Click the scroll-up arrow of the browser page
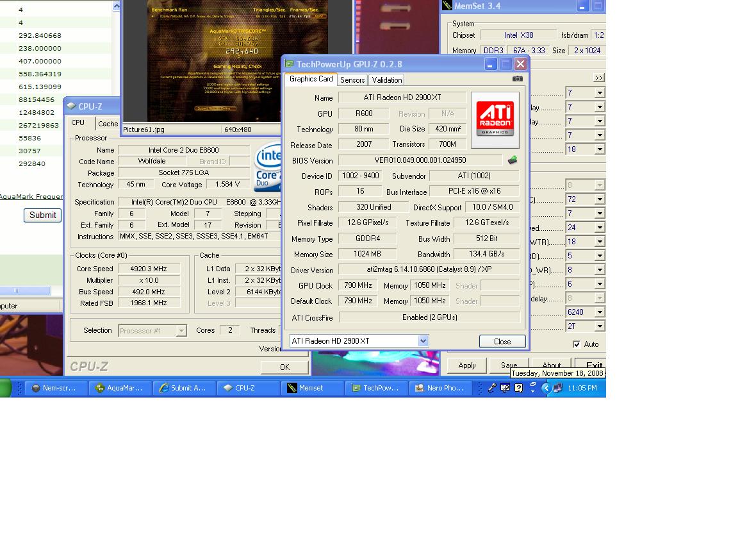 tap(116, 6)
